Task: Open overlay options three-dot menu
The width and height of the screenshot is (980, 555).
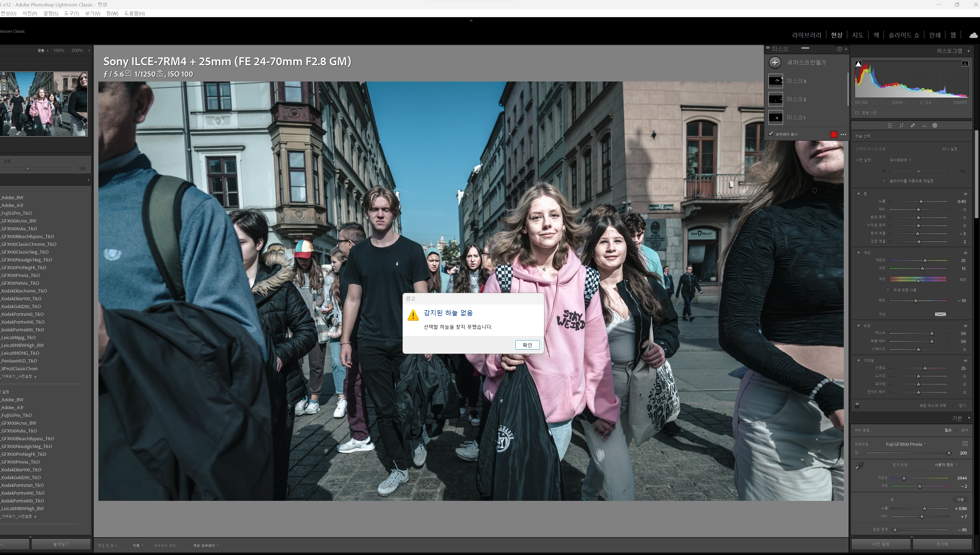Action: coord(844,134)
